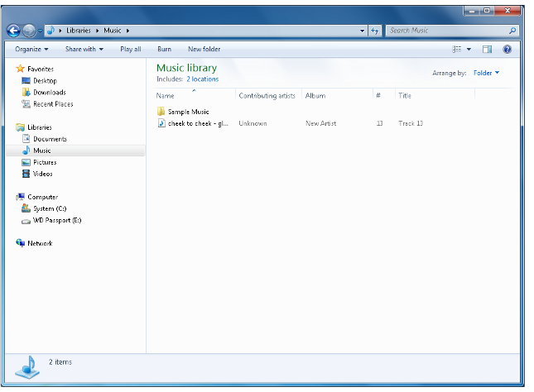Select the Desktop icon under Favorites
The height and width of the screenshot is (392, 534).
click(x=45, y=81)
